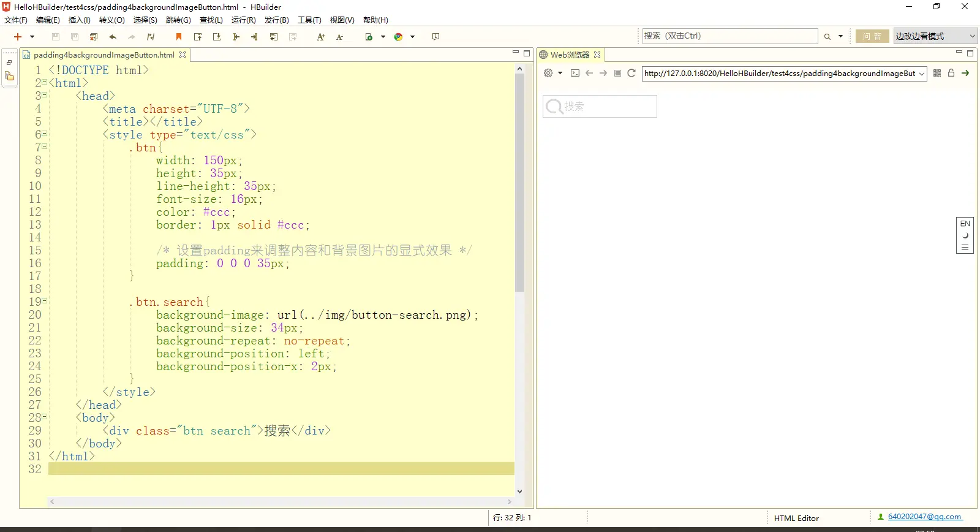The height and width of the screenshot is (532, 980).
Task: Click the QR code icon
Action: point(937,73)
